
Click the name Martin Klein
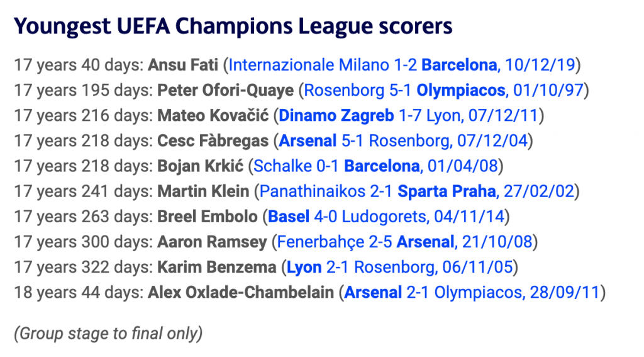(x=203, y=191)
